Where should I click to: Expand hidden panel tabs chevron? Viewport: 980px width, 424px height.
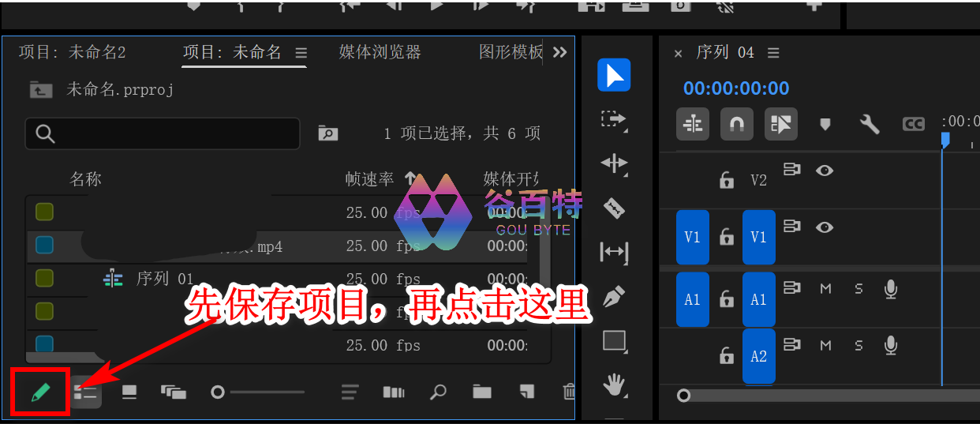coord(559,52)
